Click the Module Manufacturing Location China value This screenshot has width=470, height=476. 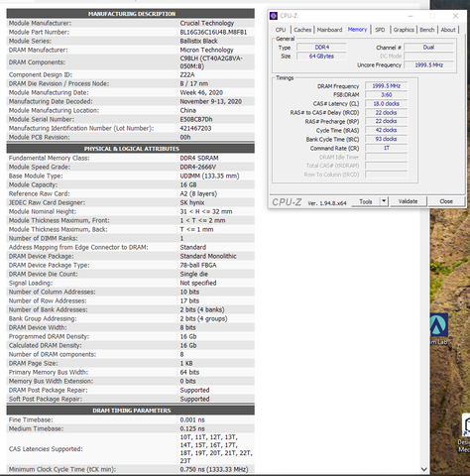coord(188,110)
